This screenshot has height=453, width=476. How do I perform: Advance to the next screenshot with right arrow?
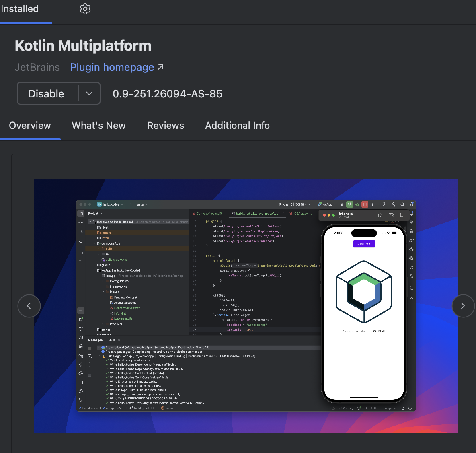[x=463, y=306]
